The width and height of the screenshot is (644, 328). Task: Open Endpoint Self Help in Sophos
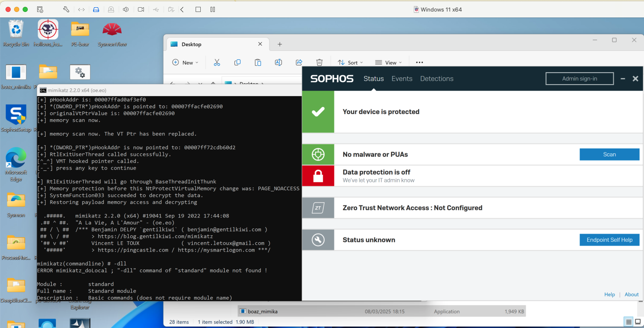click(609, 240)
